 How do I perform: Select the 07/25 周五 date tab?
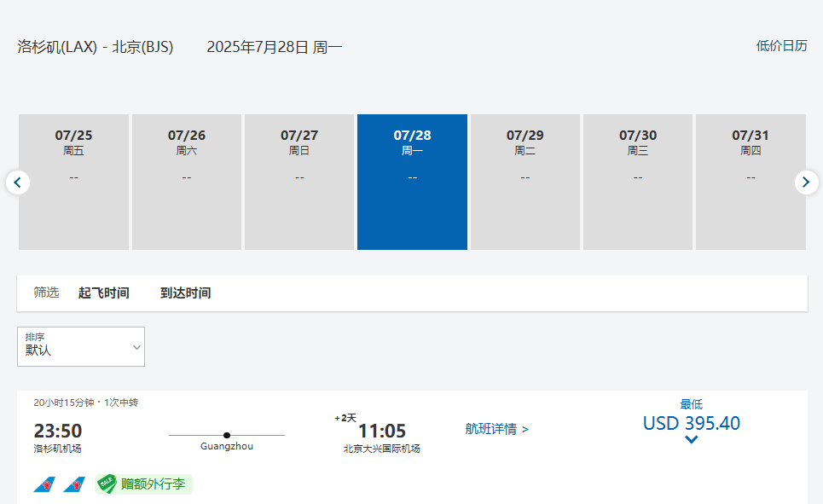coord(74,182)
